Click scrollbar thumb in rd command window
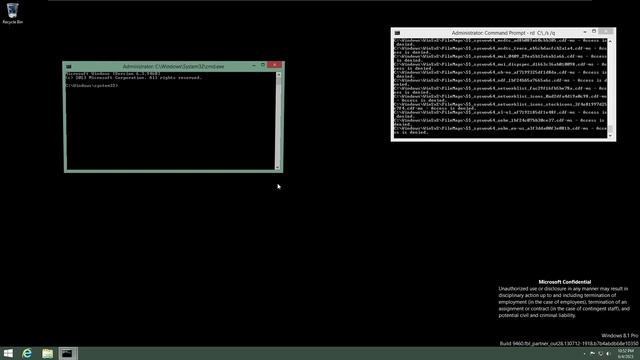The width and height of the screenshot is (640, 360). pos(610,129)
